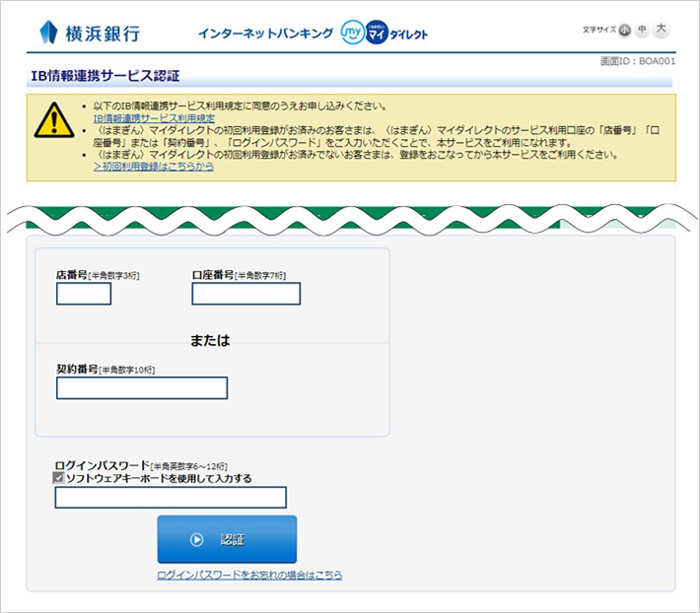This screenshot has height=613, width=700.
Task: Click the Yokohama Bank logo
Action: [x=90, y=33]
